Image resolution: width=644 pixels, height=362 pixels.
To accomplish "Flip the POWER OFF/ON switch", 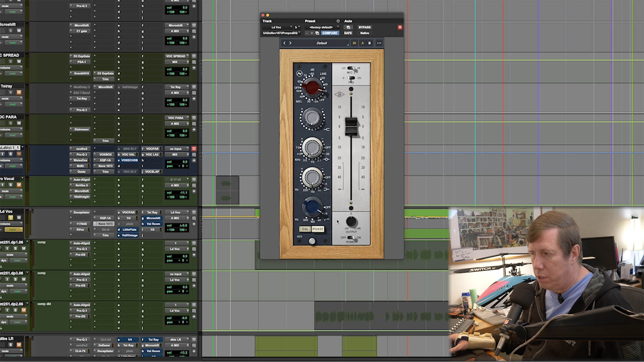I will 351,238.
